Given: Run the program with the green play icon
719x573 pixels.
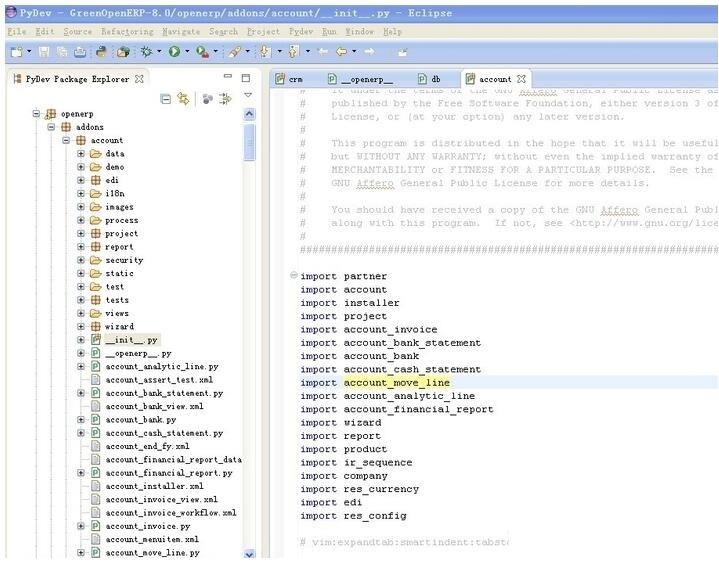Looking at the screenshot, I should coord(174,52).
